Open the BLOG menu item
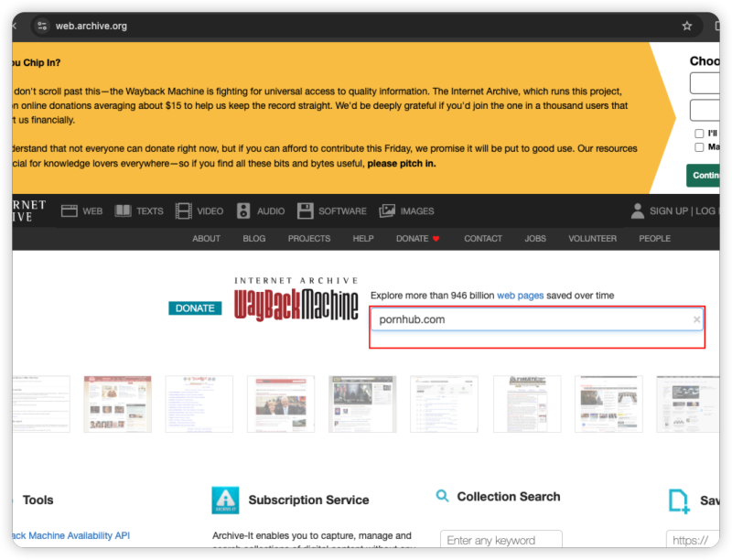Screen dimensions: 732x560 coord(254,239)
